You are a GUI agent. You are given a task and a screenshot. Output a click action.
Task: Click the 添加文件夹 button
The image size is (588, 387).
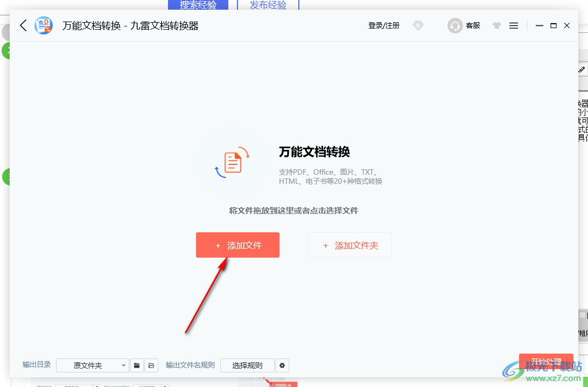(349, 245)
